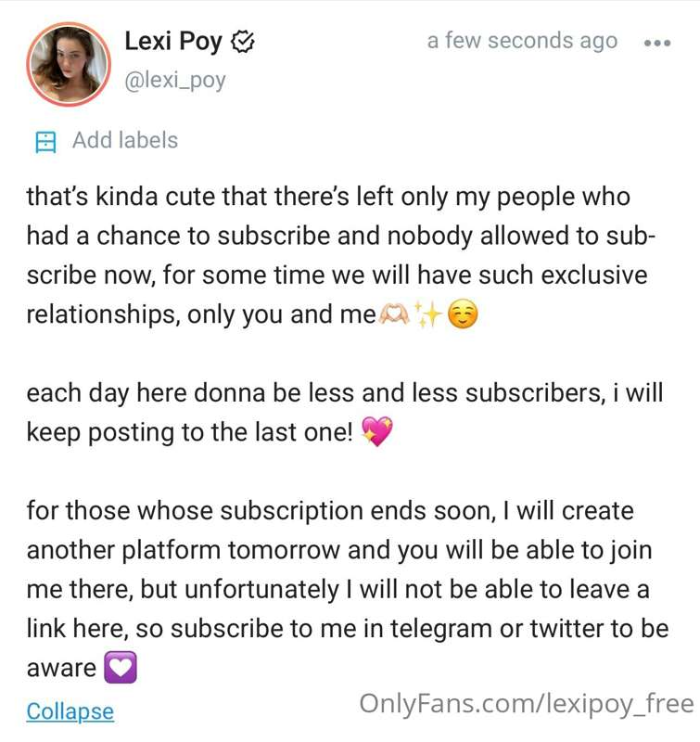Click the Add labels text
Image resolution: width=700 pixels, height=742 pixels.
(x=125, y=140)
